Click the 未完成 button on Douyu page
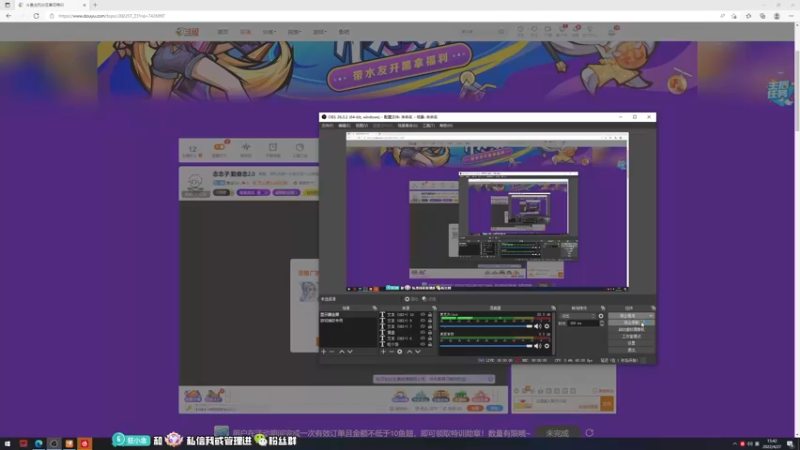The image size is (800, 450). click(557, 433)
